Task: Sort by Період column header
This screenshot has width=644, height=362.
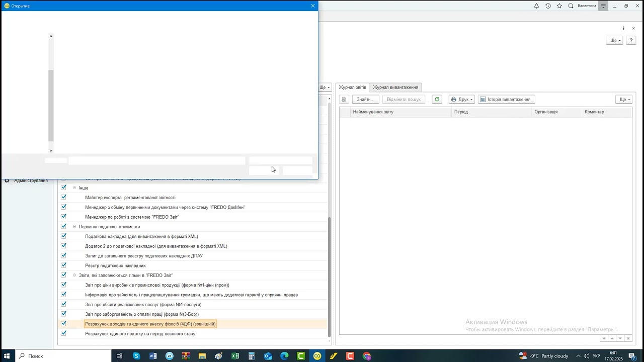Action: click(492, 112)
